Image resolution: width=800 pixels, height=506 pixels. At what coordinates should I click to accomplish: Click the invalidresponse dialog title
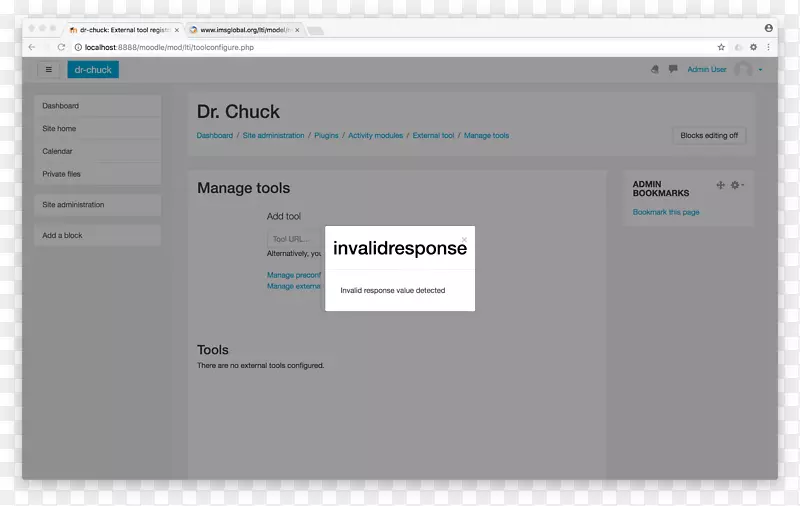pos(400,248)
